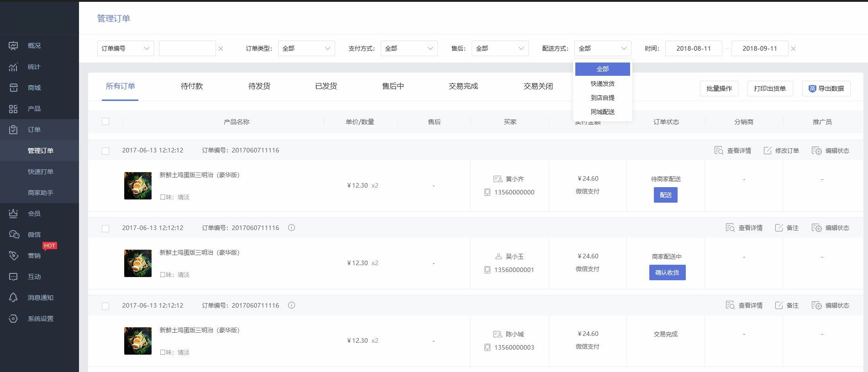Viewport: 868px width, 372px height.
Task: Click 备注 note icon for buyer 陈小城's order
Action: [779, 305]
